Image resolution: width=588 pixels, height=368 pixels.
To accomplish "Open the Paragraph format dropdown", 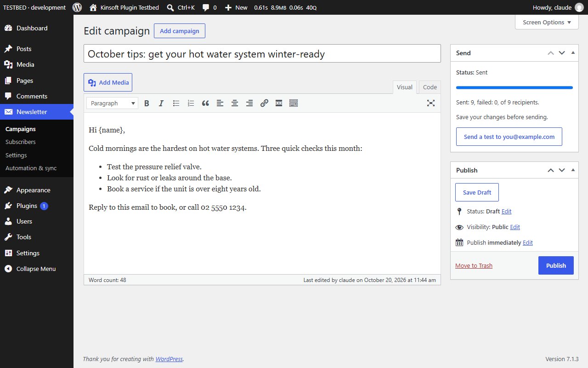I will (113, 103).
